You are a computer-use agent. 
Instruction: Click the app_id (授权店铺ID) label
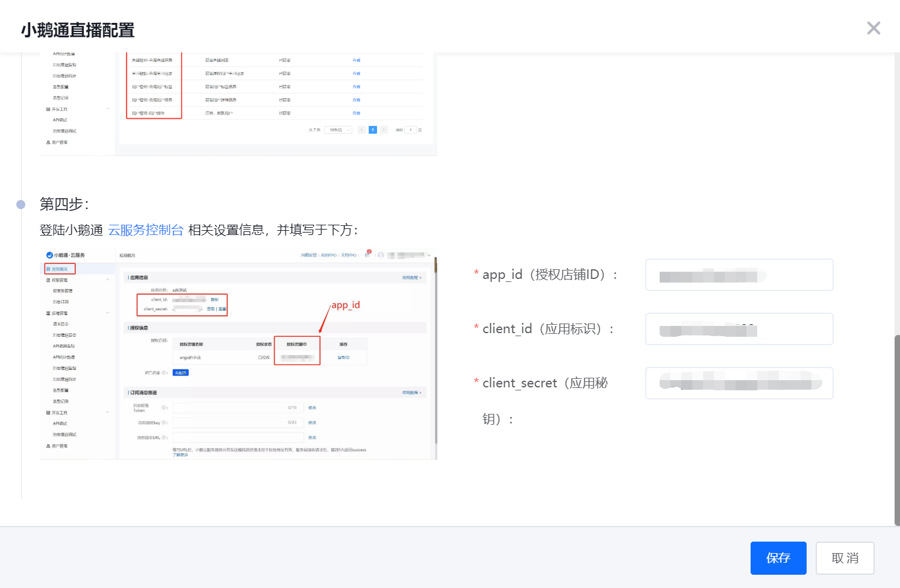(x=546, y=275)
